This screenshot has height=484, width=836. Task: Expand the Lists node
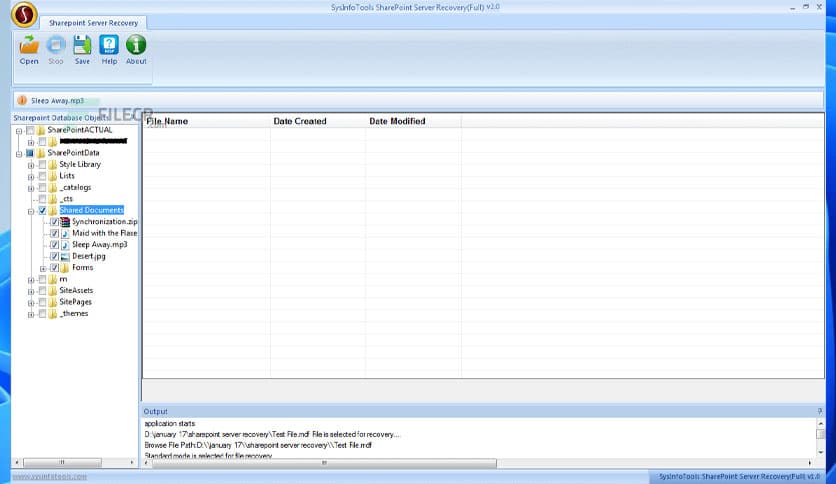click(31, 177)
